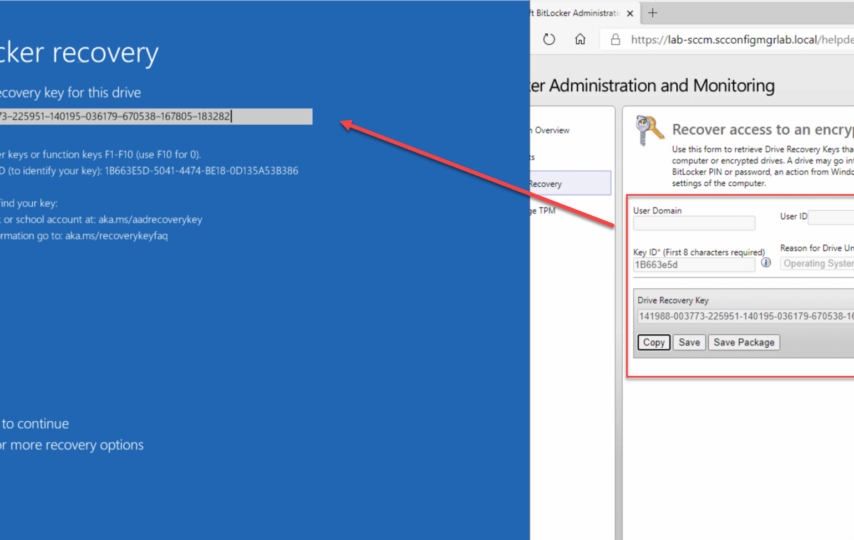The height and width of the screenshot is (540, 854).
Task: Click the User ID input field
Action: pos(831,217)
